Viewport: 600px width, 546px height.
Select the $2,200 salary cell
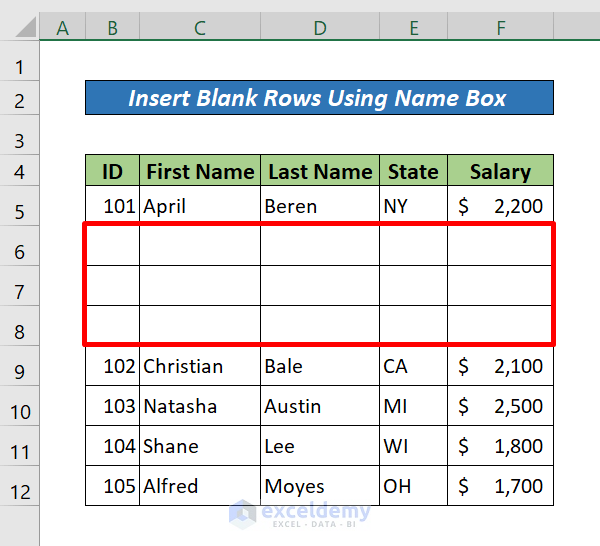click(x=501, y=204)
